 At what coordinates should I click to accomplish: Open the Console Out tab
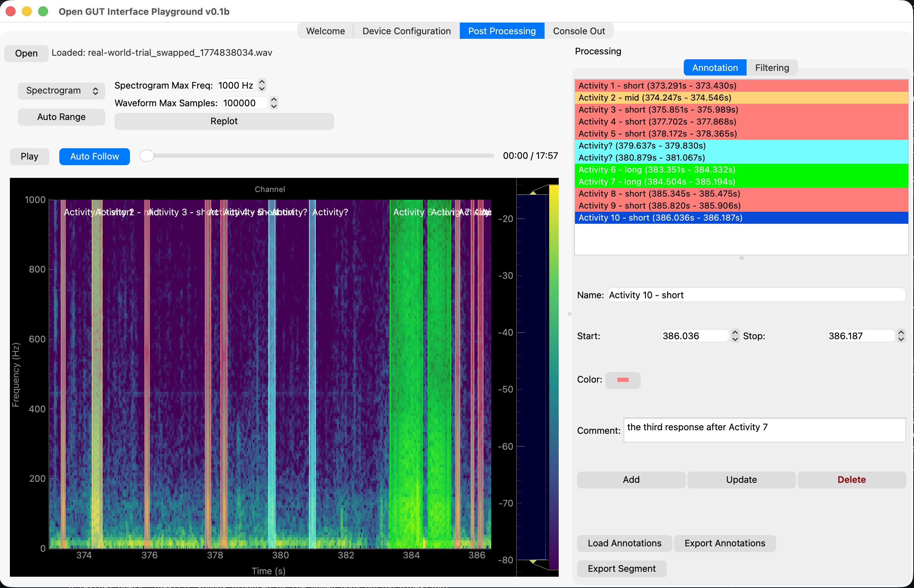click(578, 31)
